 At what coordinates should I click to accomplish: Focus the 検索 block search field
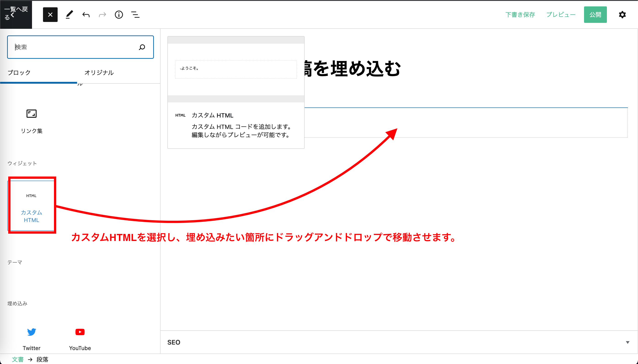click(75, 47)
